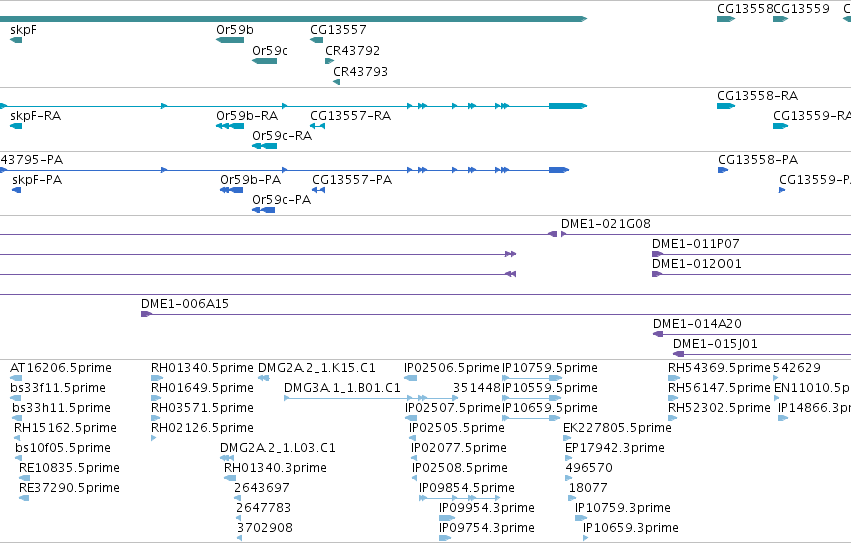Select EST RH01340.5prime
This screenshot has height=543, width=851.
tap(157, 378)
